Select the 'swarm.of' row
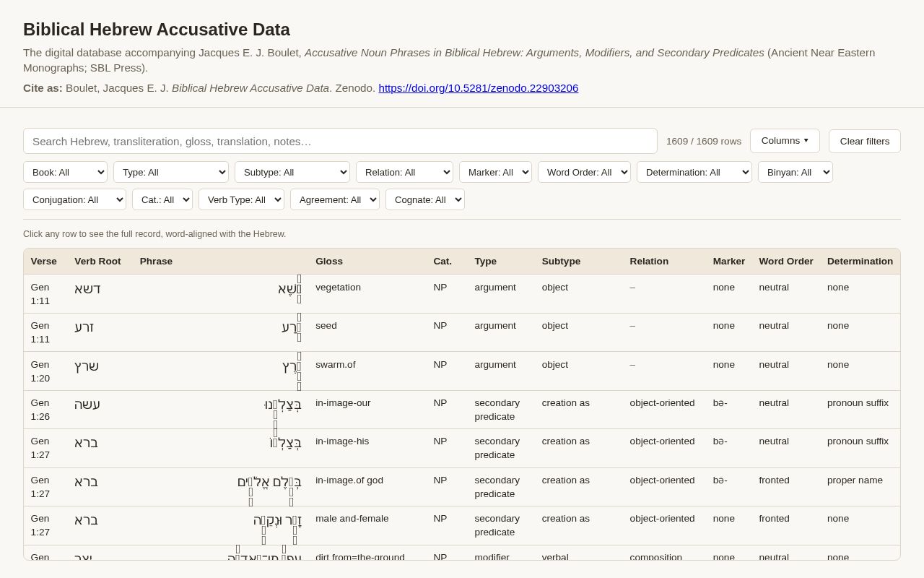924x578 pixels. point(462,371)
